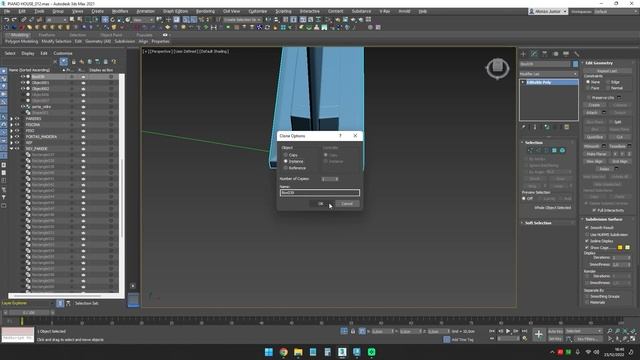Click the object color swatch beside name
Image resolution: width=640 pixels, height=360 pixels.
576,64
